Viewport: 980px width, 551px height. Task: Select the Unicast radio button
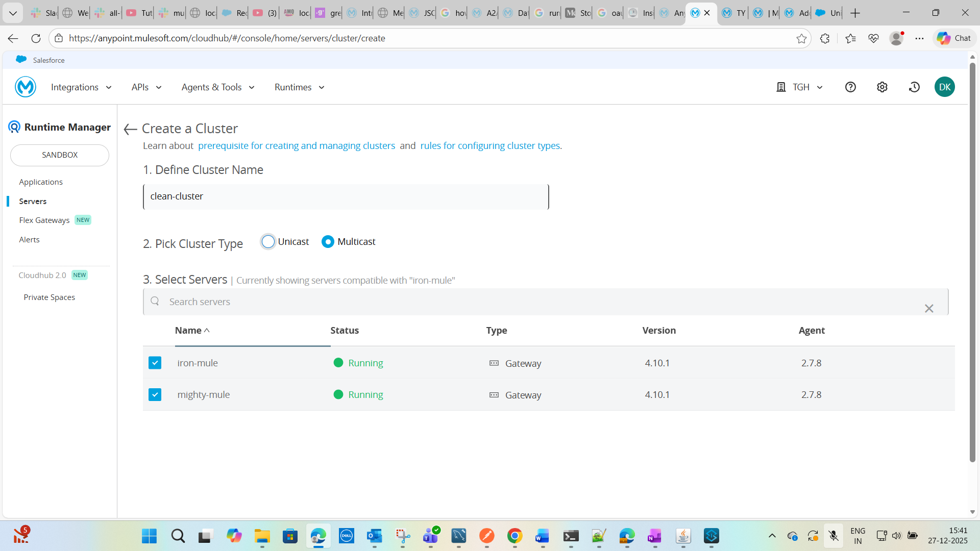click(x=268, y=242)
